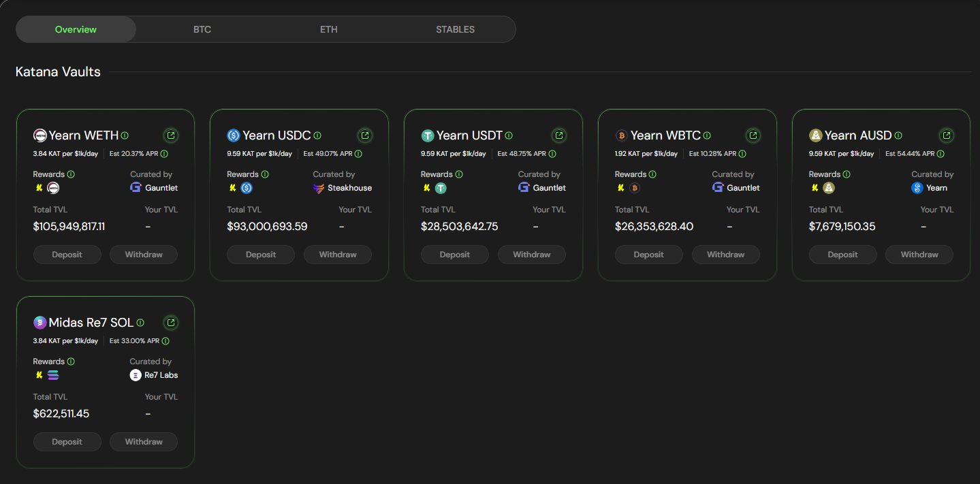
Task: Click info icon next to Yearn WETH title
Action: click(125, 135)
